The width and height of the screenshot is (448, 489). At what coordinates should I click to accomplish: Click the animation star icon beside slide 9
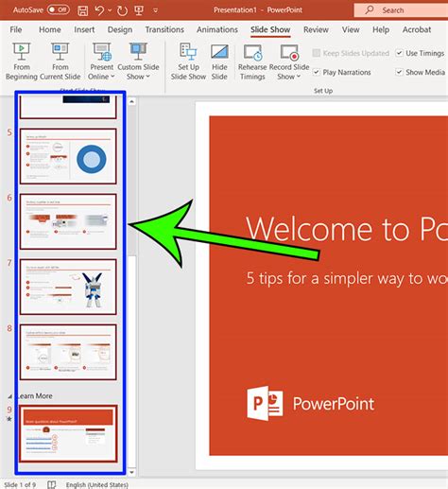9,419
